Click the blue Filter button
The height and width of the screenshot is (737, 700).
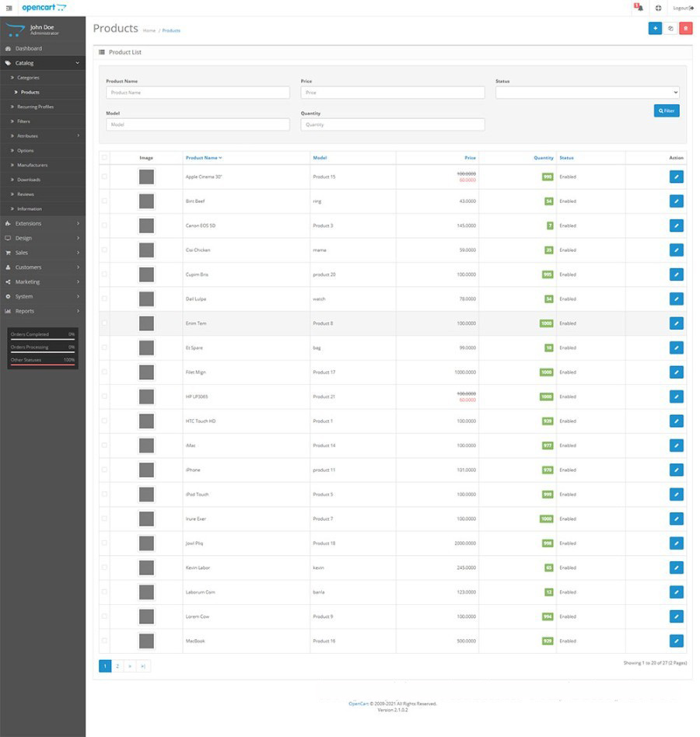[667, 111]
